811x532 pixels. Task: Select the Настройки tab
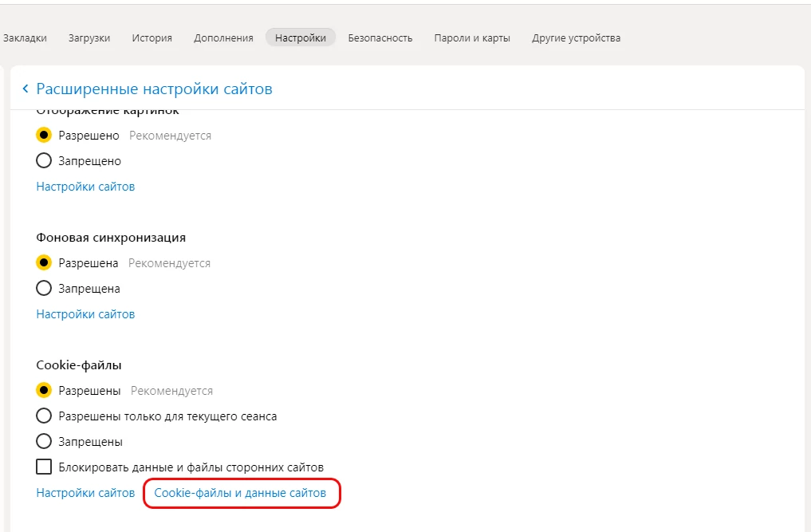click(x=300, y=37)
